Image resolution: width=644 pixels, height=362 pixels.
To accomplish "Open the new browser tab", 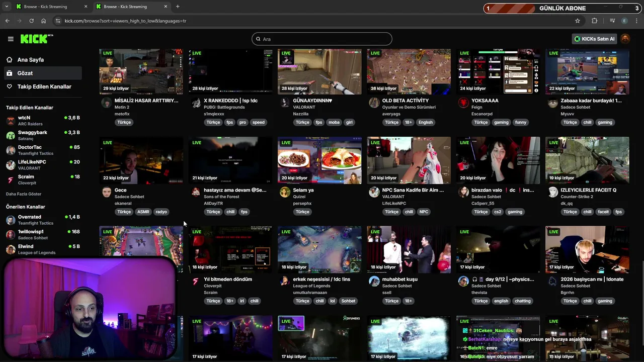I will point(178,7).
